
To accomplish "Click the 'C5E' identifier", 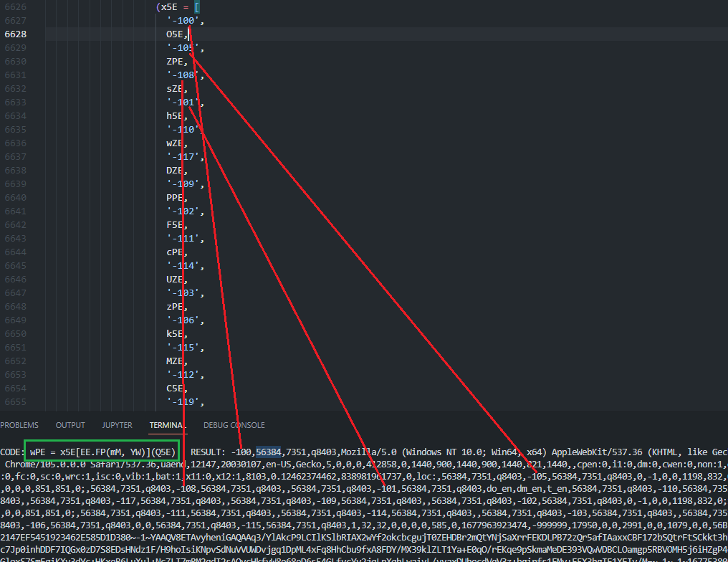I will (175, 389).
